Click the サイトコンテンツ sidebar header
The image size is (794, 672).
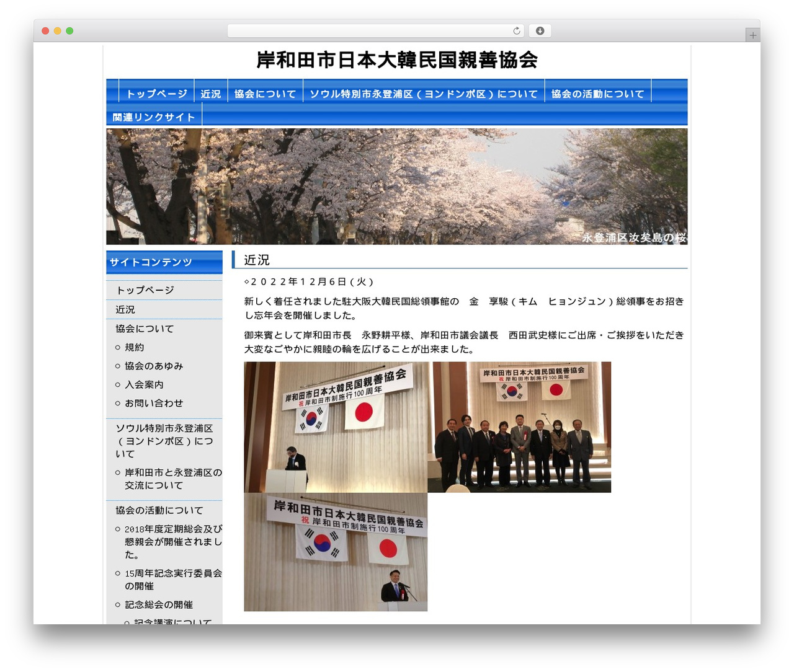point(164,262)
